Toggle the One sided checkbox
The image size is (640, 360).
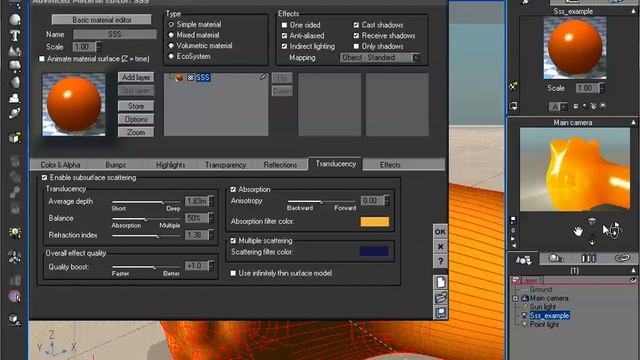[284, 25]
